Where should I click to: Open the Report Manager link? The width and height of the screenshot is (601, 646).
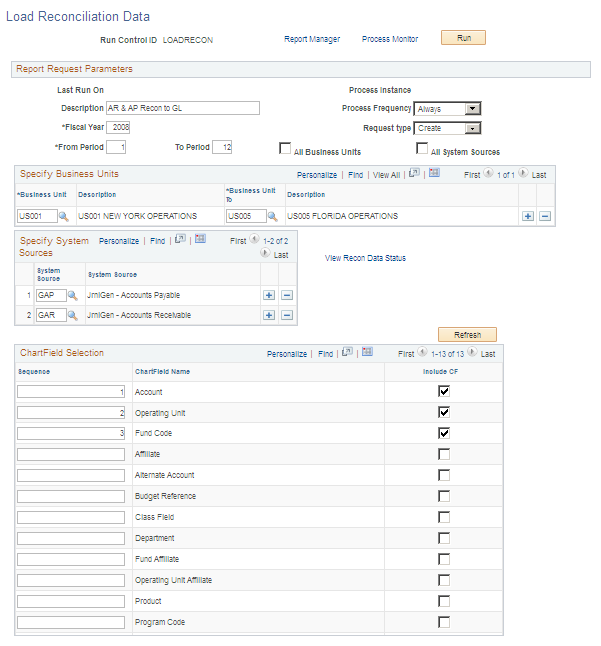pyautogui.click(x=312, y=39)
